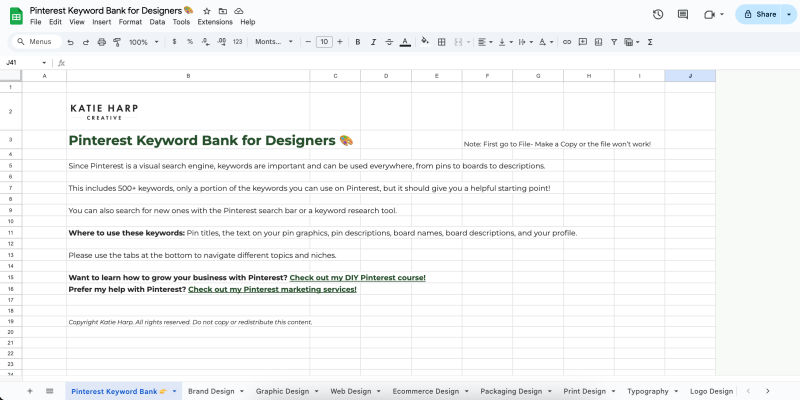Click the Share button
The height and width of the screenshot is (400, 800).
[760, 14]
